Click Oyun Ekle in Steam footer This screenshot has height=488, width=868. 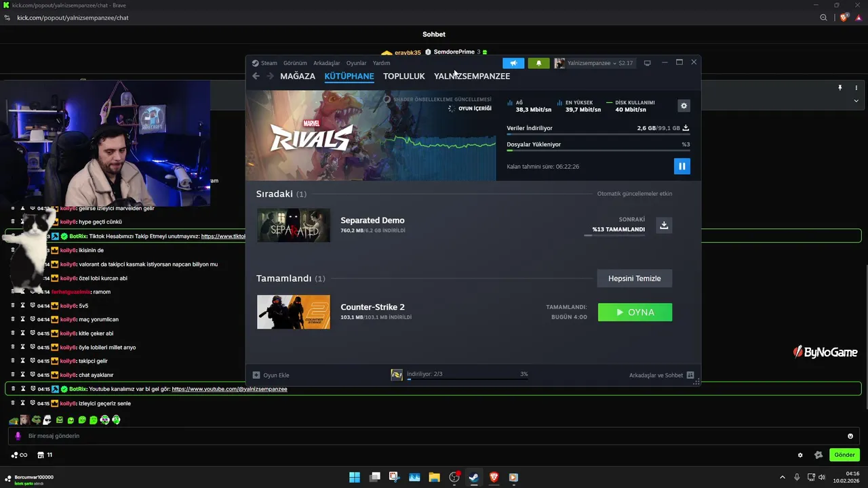click(x=271, y=375)
